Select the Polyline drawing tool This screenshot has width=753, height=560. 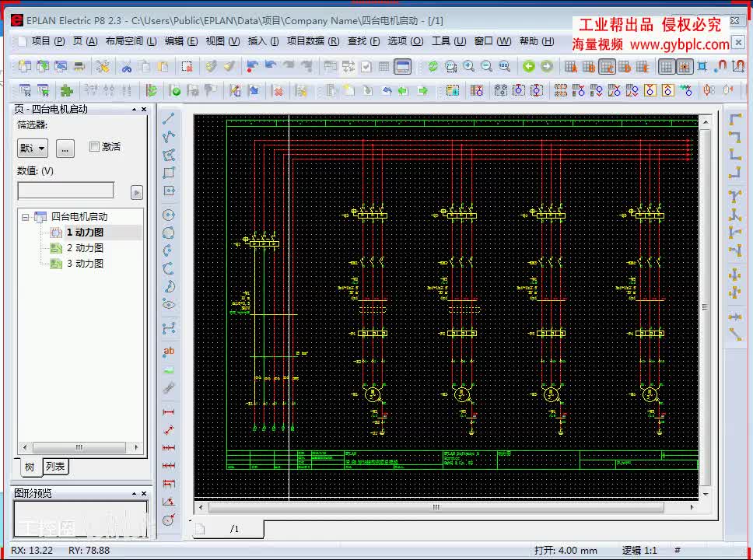coord(169,137)
